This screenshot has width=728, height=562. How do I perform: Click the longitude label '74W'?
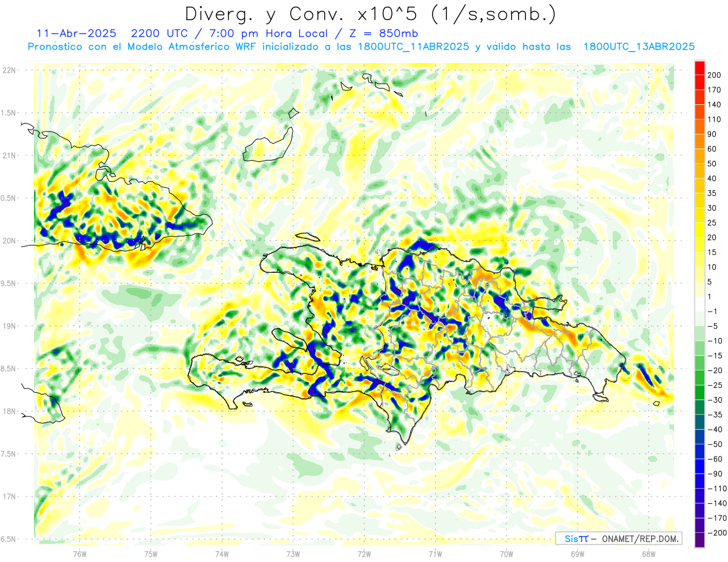coord(222,554)
